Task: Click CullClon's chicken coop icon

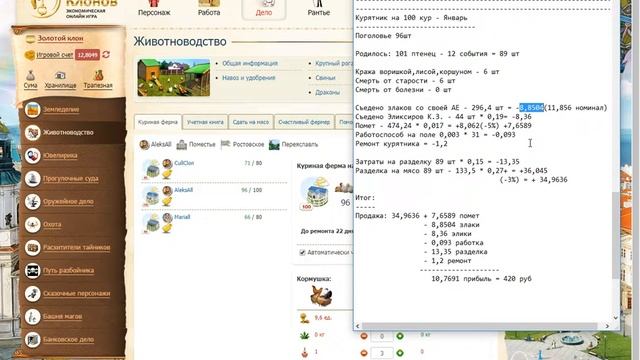Action: 151,169
